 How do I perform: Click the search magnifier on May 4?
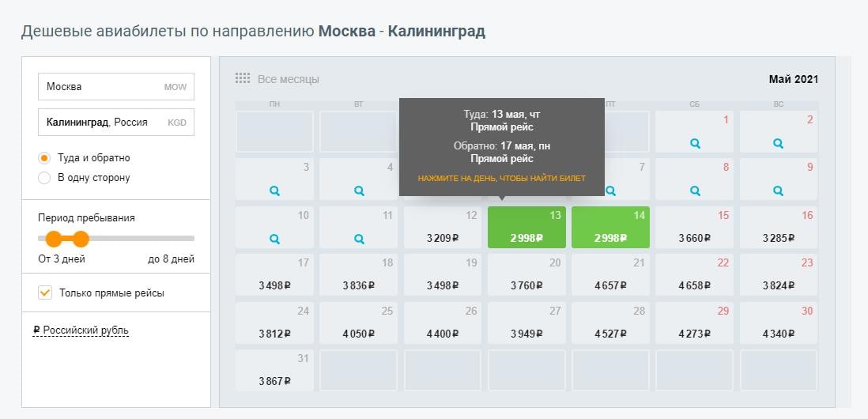coord(359,191)
